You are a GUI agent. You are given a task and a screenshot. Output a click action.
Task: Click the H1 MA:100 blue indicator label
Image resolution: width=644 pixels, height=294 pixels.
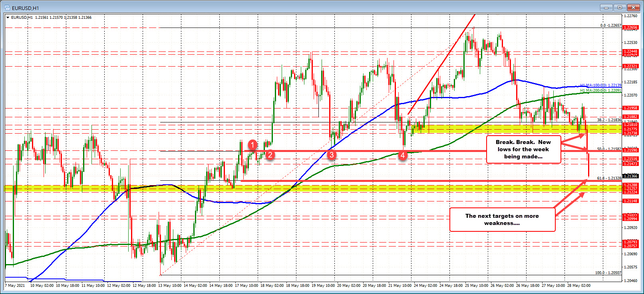pyautogui.click(x=600, y=85)
